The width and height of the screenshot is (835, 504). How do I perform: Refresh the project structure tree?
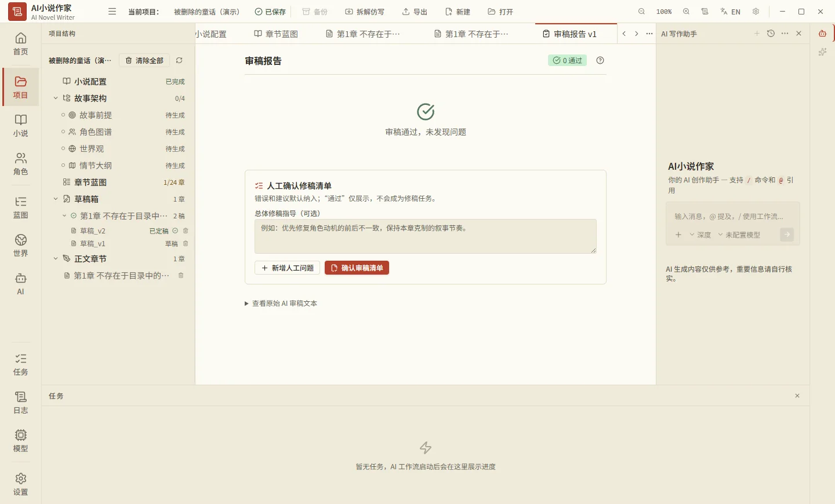(x=179, y=60)
